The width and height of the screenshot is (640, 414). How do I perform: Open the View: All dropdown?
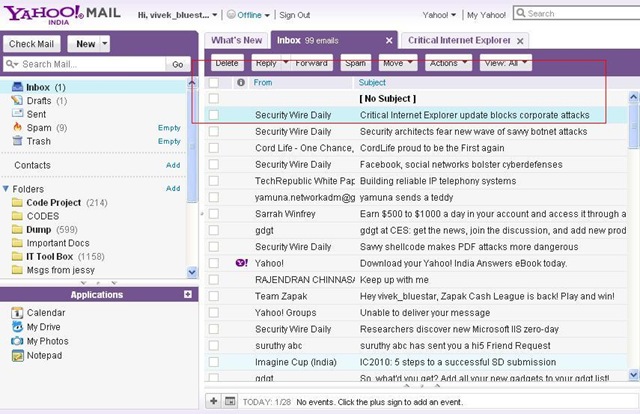coord(506,63)
